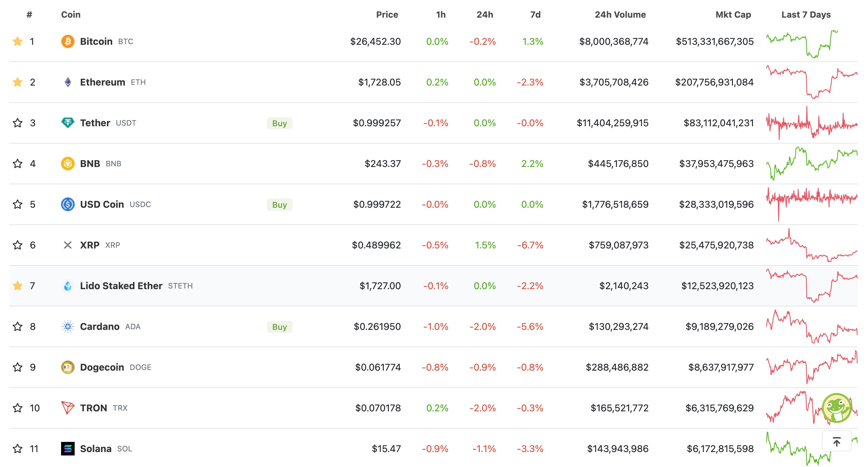The width and height of the screenshot is (868, 467).
Task: Unfavorite Ethereum with its star
Action: (x=18, y=82)
